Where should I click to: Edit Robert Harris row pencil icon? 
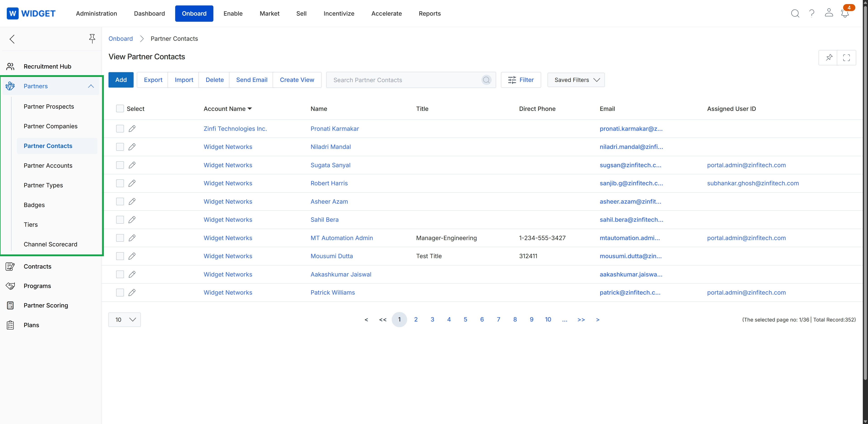(x=132, y=183)
